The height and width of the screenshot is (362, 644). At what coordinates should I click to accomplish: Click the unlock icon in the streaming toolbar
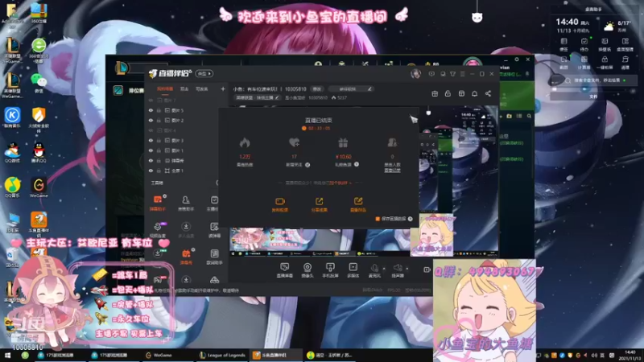click(x=448, y=93)
